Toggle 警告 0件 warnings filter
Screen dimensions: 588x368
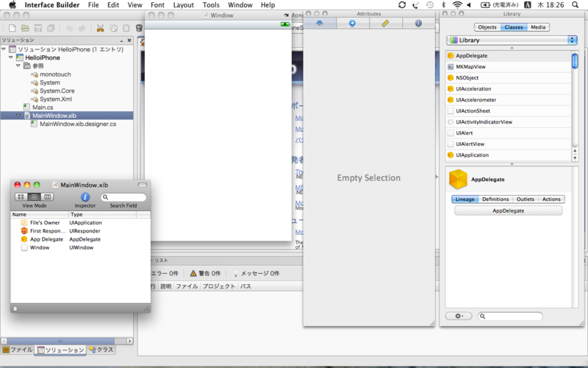click(x=205, y=273)
